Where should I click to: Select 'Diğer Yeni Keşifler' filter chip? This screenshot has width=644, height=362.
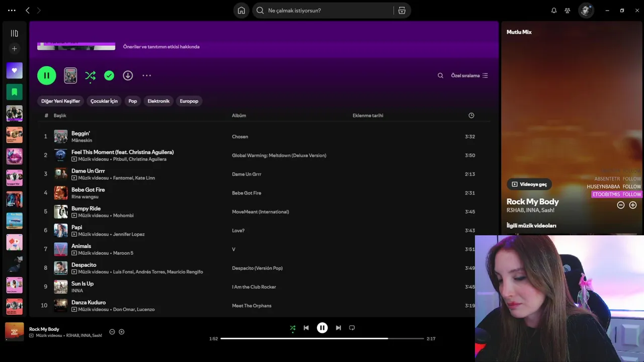click(60, 101)
